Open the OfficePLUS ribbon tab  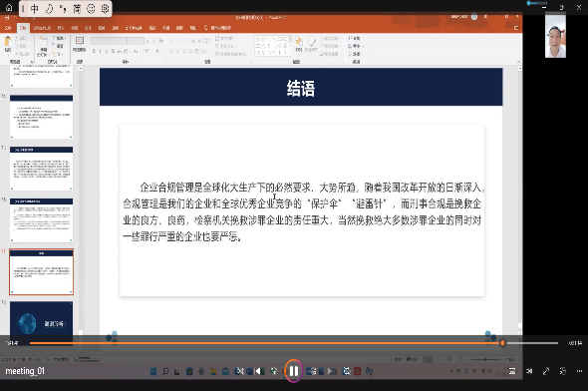point(42,28)
